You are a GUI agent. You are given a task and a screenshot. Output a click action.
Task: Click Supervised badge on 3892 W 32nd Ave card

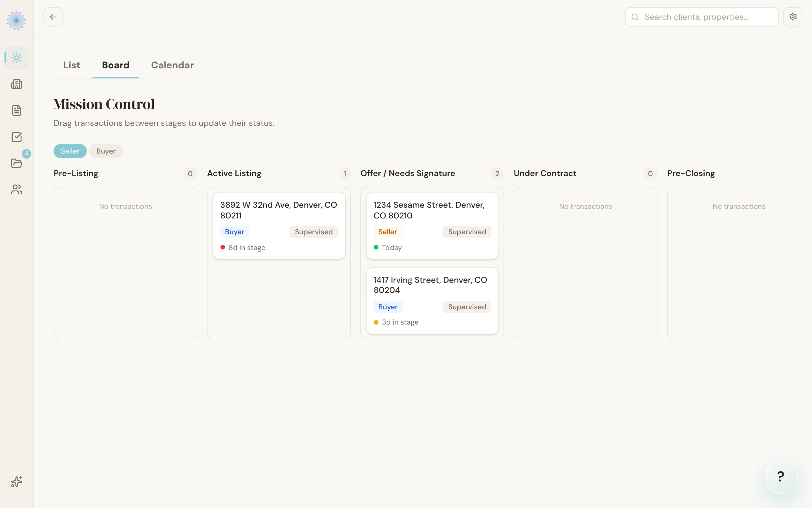[x=314, y=232]
